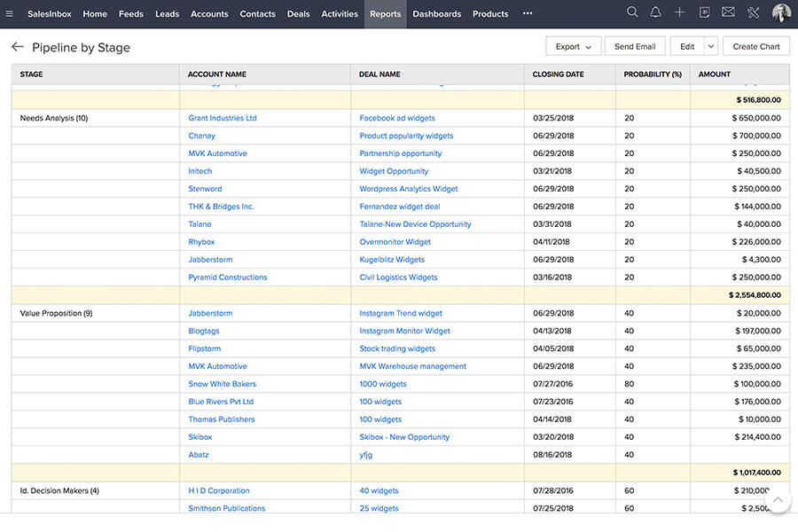This screenshot has width=798, height=532.
Task: Open the arrow dropdown beside Edit
Action: [x=711, y=46]
